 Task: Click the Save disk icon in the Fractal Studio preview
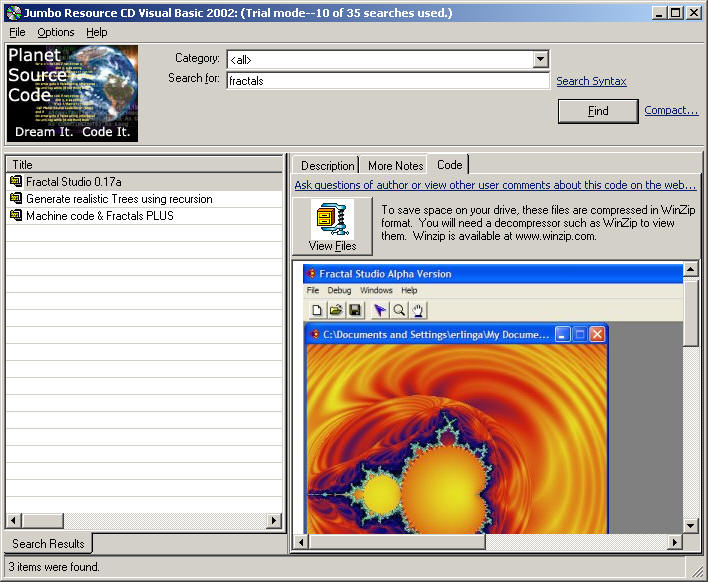pyautogui.click(x=355, y=310)
